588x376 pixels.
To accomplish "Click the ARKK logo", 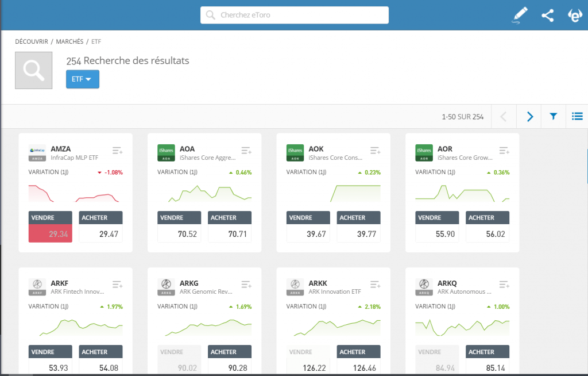I will tap(295, 287).
